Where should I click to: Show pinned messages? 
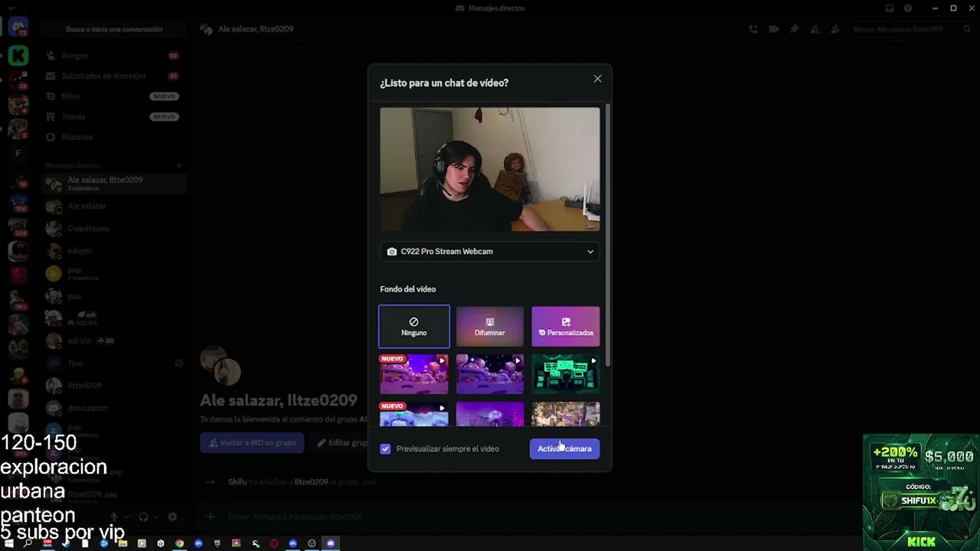(794, 29)
